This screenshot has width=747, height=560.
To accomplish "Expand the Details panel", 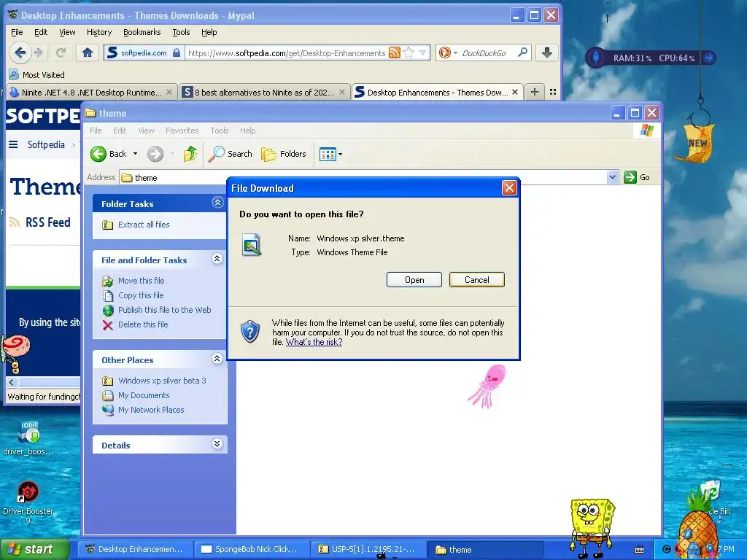I will (217, 444).
